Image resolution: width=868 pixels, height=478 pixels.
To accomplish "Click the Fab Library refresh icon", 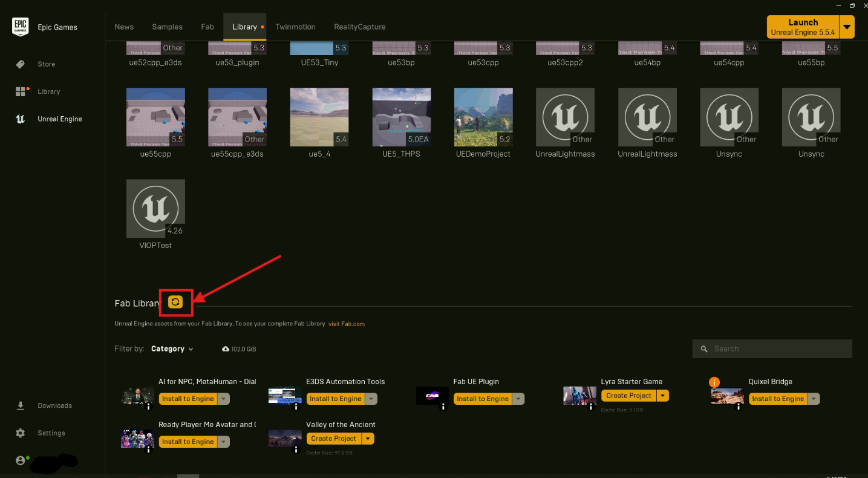I will (x=175, y=302).
